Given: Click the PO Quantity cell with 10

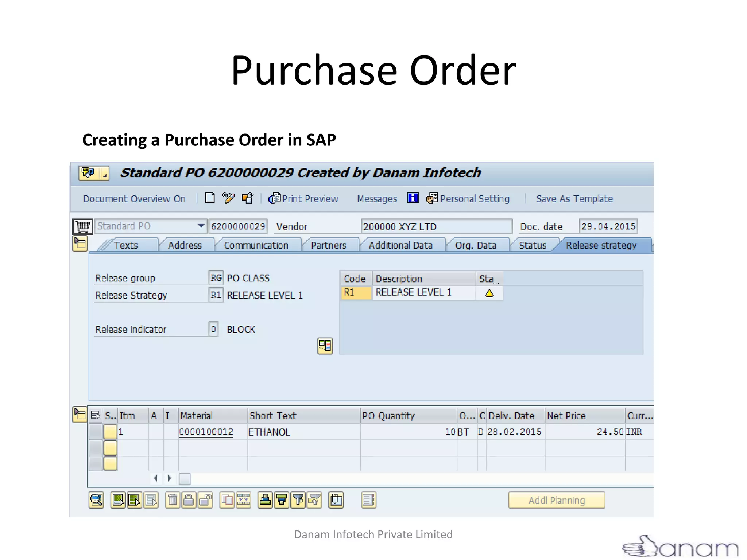Looking at the screenshot, I should [409, 432].
